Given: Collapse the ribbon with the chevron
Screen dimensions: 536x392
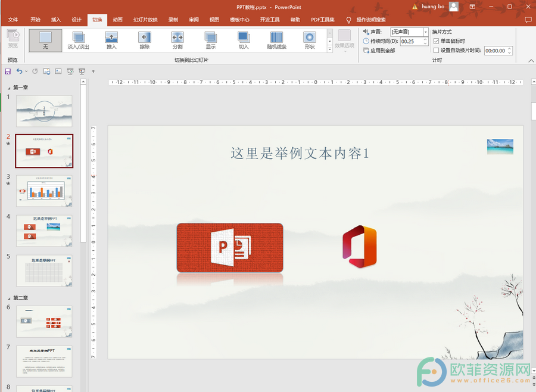Looking at the screenshot, I should [531, 61].
